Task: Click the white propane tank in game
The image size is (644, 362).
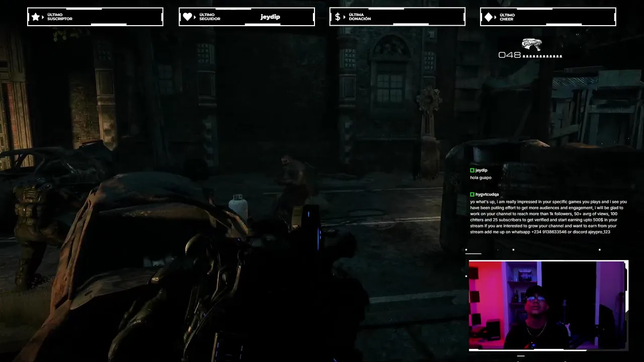Action: (x=238, y=207)
